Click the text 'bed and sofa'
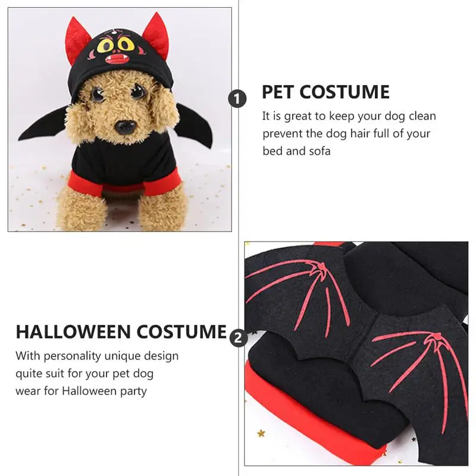This screenshot has width=476, height=476. point(296,151)
